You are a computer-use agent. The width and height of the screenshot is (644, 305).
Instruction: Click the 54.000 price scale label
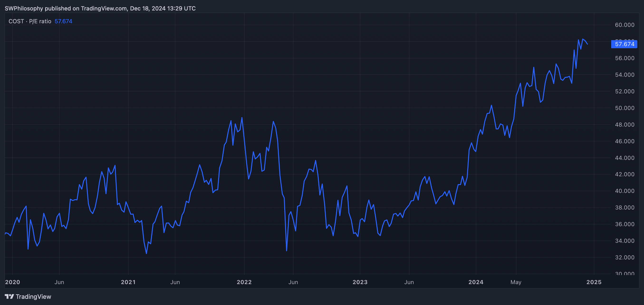pyautogui.click(x=625, y=75)
